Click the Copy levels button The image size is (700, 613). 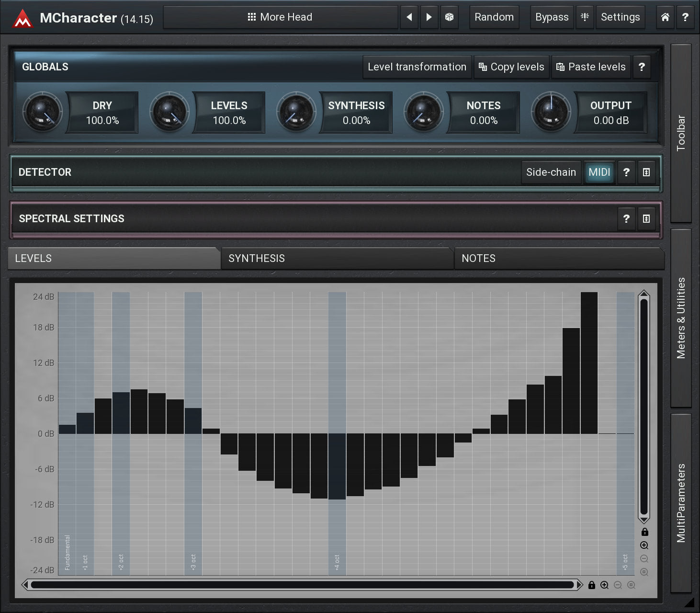click(511, 67)
